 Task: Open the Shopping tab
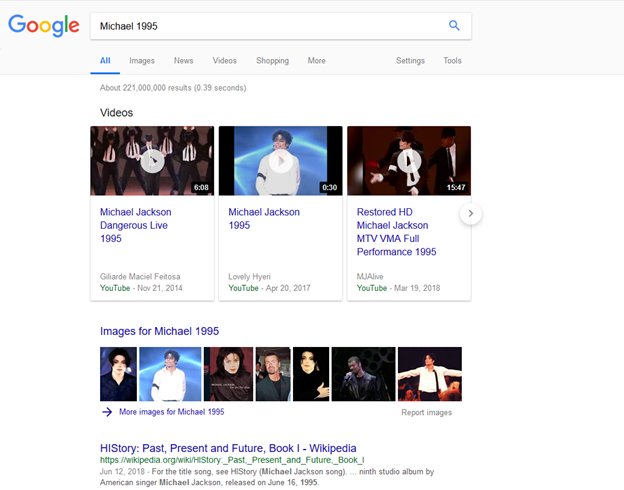[273, 61]
